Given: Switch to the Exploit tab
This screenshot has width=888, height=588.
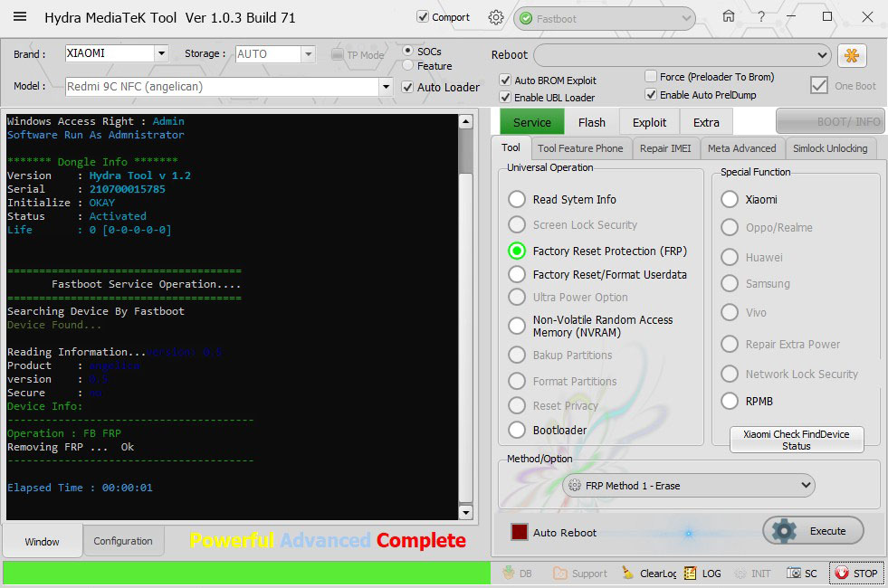Looking at the screenshot, I should pyautogui.click(x=649, y=122).
